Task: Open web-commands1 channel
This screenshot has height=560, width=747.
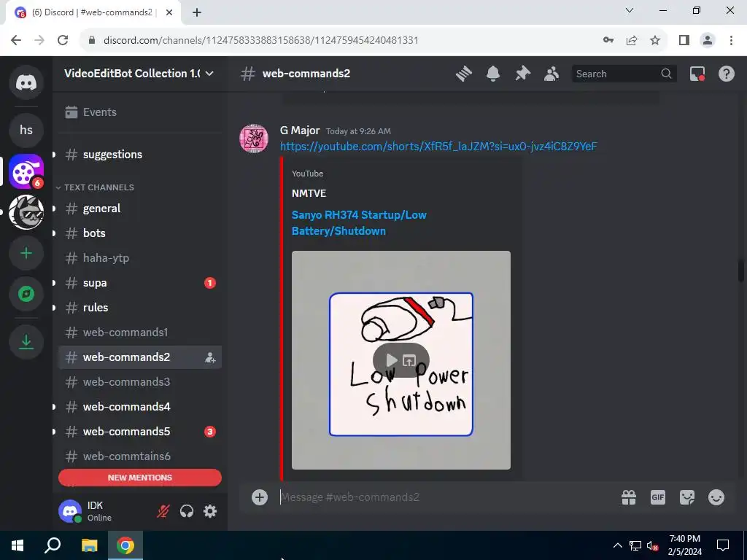Action: (139, 332)
